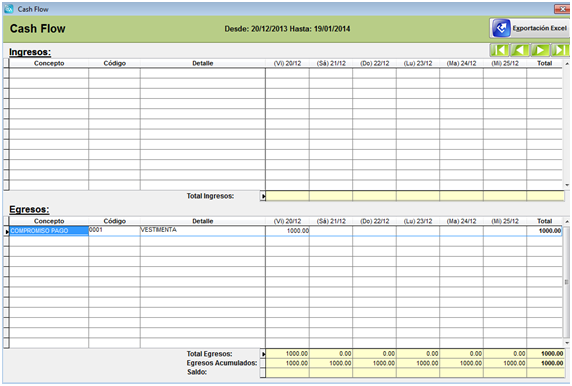Click Total Egresos 0.00 under (Mi) 25/12
572x386 pixels.
point(505,354)
